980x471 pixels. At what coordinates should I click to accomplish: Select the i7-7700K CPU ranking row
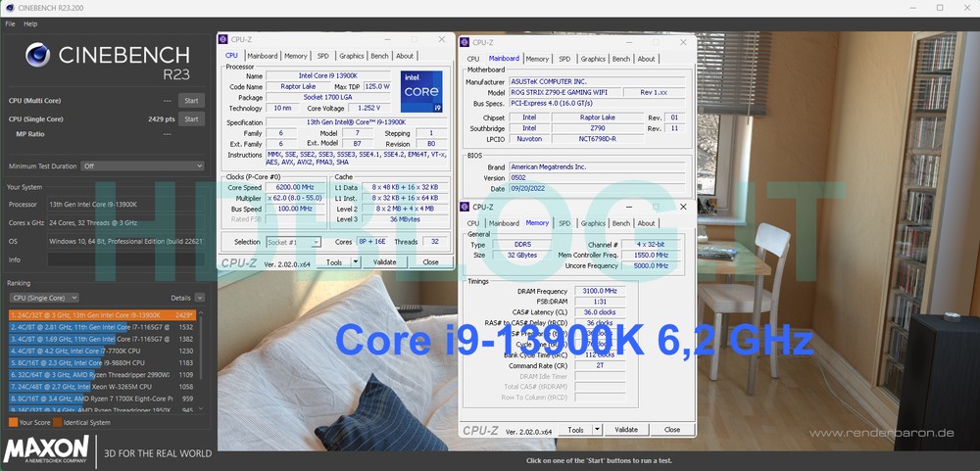click(103, 352)
